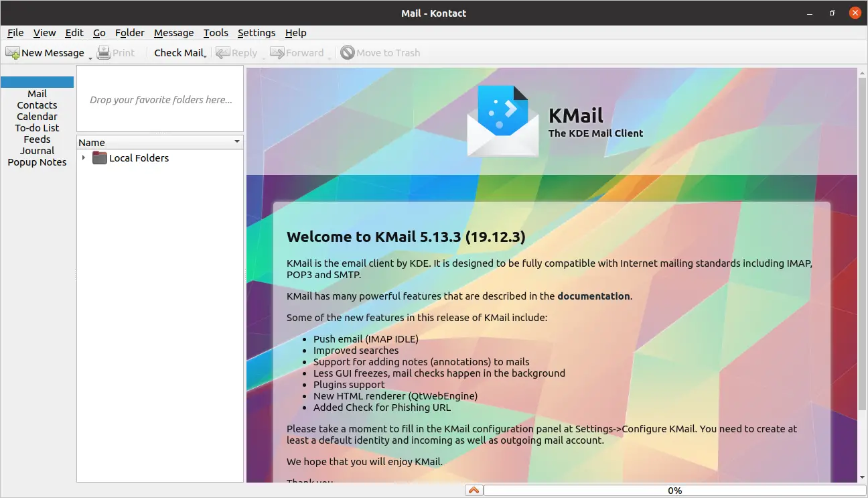The image size is (868, 498).
Task: Click the Print toolbar button
Action: coord(116,52)
